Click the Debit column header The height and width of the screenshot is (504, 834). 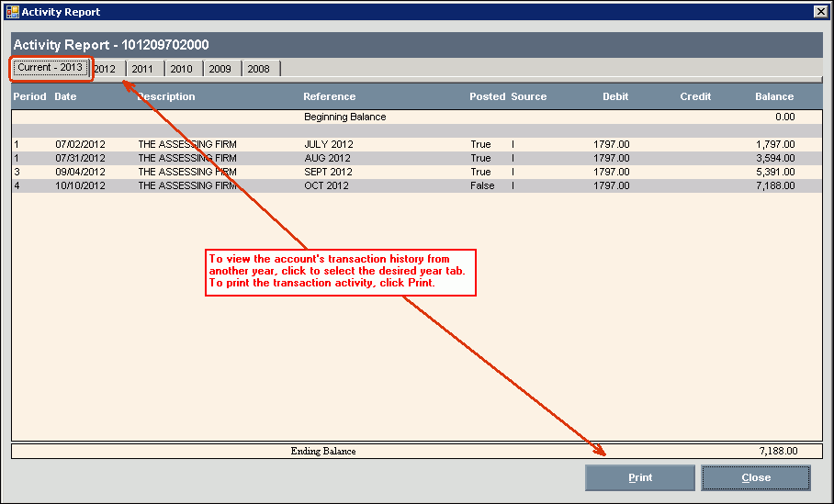click(615, 96)
